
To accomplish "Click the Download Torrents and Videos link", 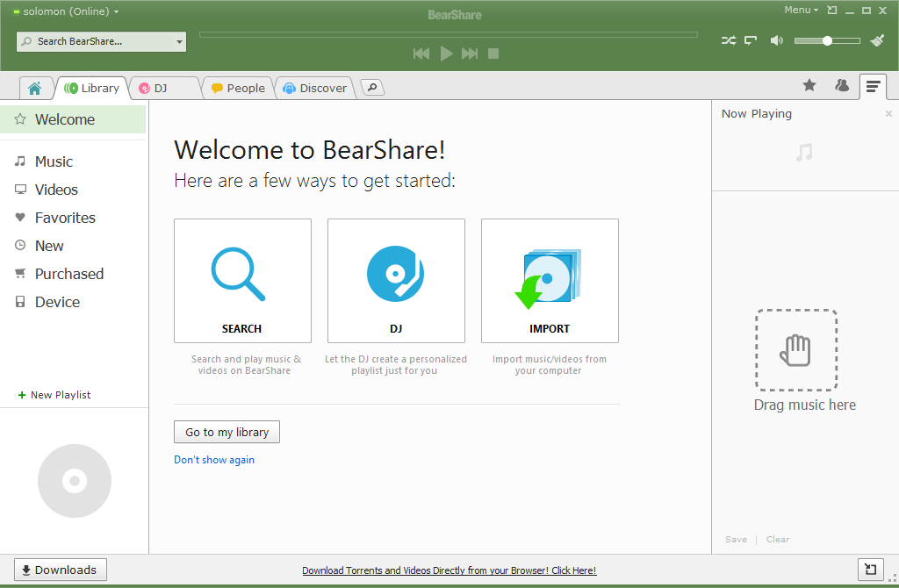I will tap(449, 570).
